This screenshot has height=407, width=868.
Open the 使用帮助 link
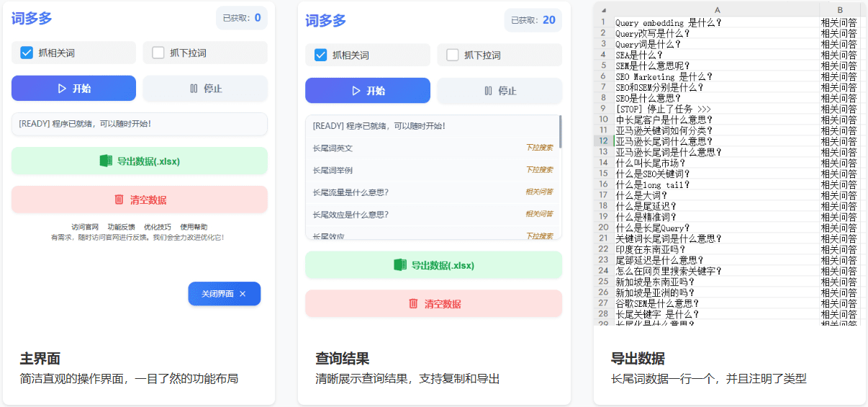click(x=194, y=227)
